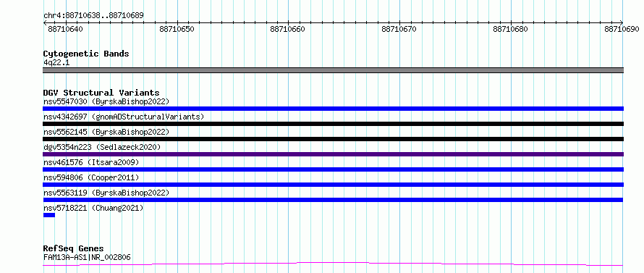Click the chr4:88710638..88710689 region label
644x273 pixels.
pyautogui.click(x=93, y=16)
